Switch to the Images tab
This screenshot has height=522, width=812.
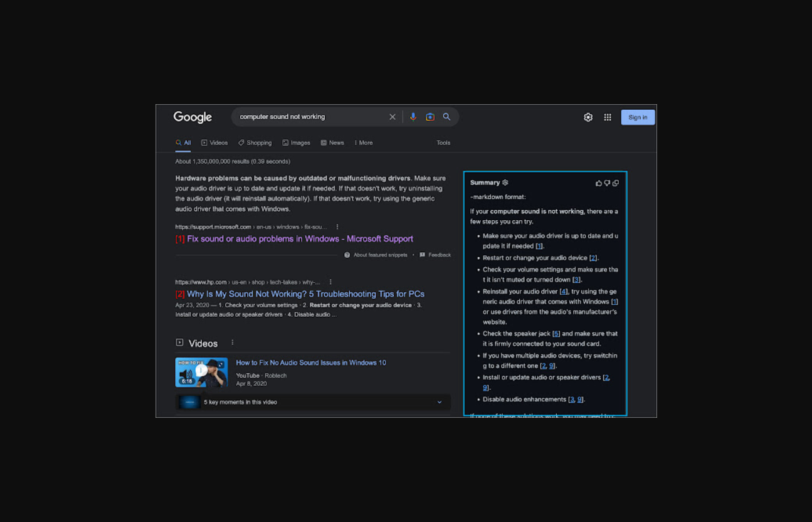tap(297, 143)
